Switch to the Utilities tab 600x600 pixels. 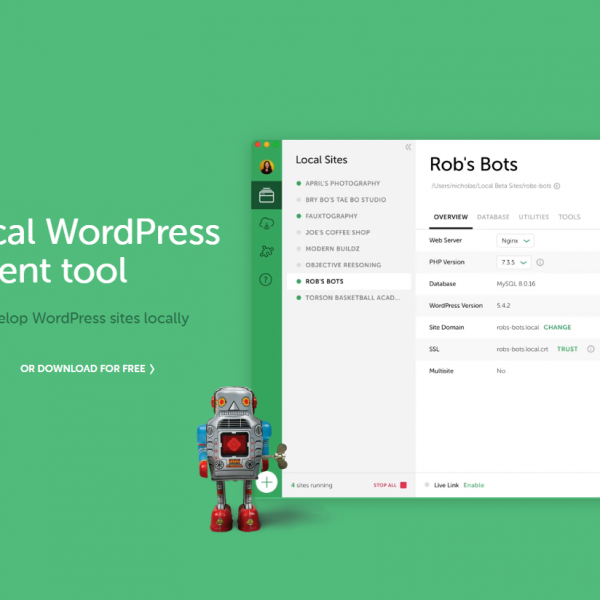pos(534,217)
